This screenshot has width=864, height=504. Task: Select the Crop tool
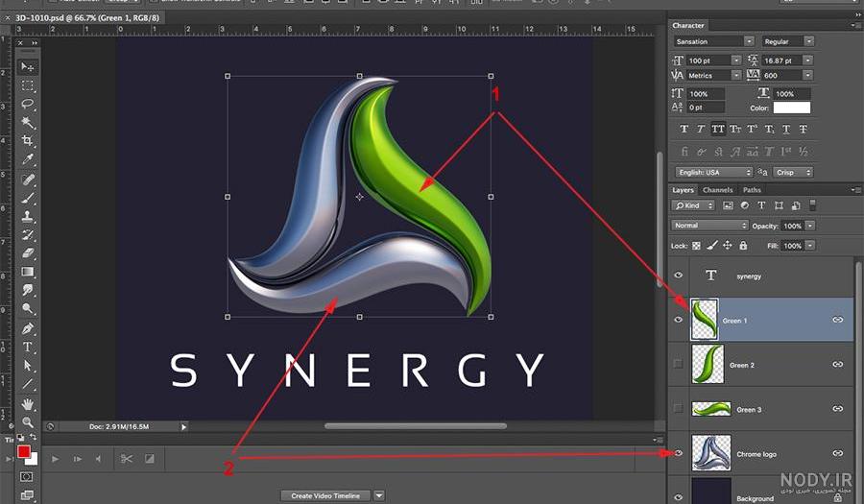28,140
